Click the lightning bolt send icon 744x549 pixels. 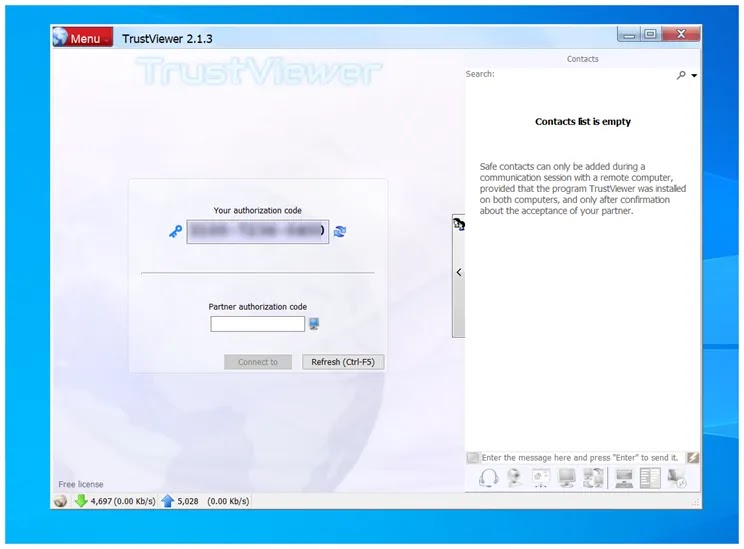[x=693, y=457]
